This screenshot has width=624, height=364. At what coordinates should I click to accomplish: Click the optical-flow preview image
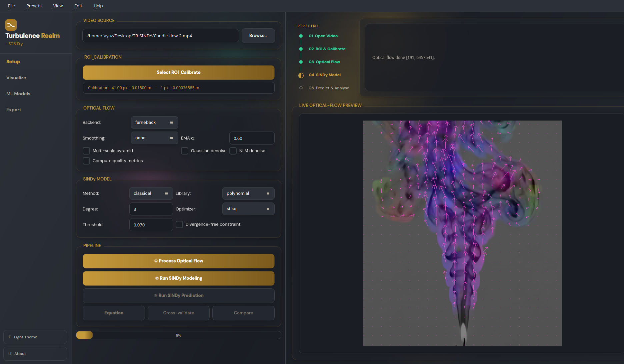(x=462, y=233)
